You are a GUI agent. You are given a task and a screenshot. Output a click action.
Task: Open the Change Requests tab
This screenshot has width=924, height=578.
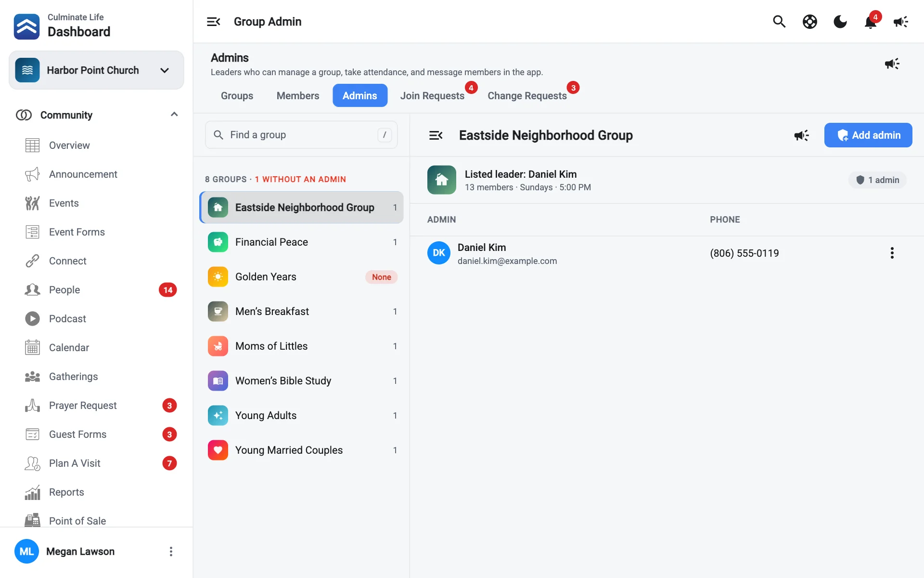point(527,95)
